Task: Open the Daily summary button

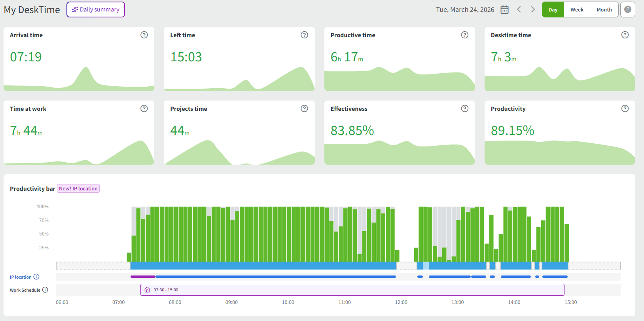Action: [x=96, y=9]
